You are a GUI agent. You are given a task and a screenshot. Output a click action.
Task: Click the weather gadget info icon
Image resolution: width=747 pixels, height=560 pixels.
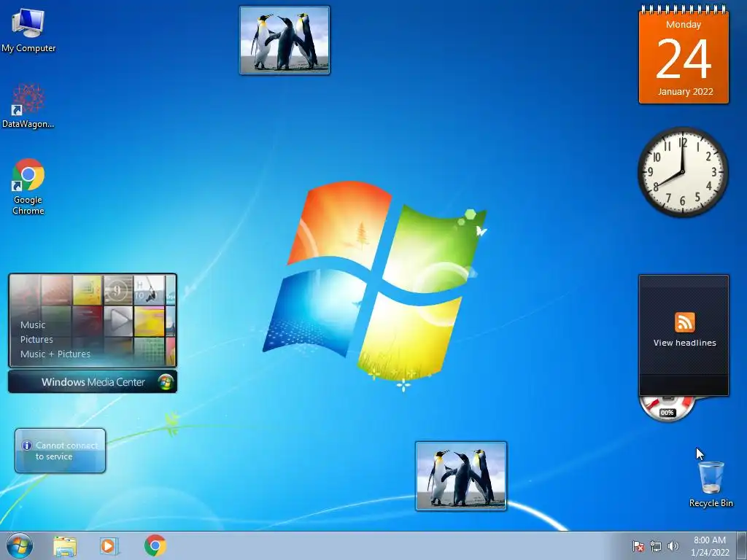click(x=27, y=446)
